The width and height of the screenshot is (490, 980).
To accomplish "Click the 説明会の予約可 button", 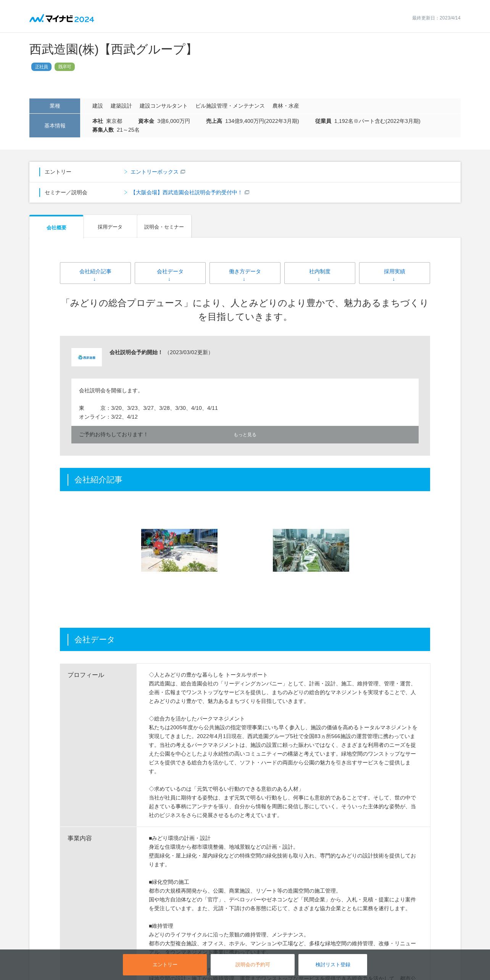I will [x=253, y=965].
